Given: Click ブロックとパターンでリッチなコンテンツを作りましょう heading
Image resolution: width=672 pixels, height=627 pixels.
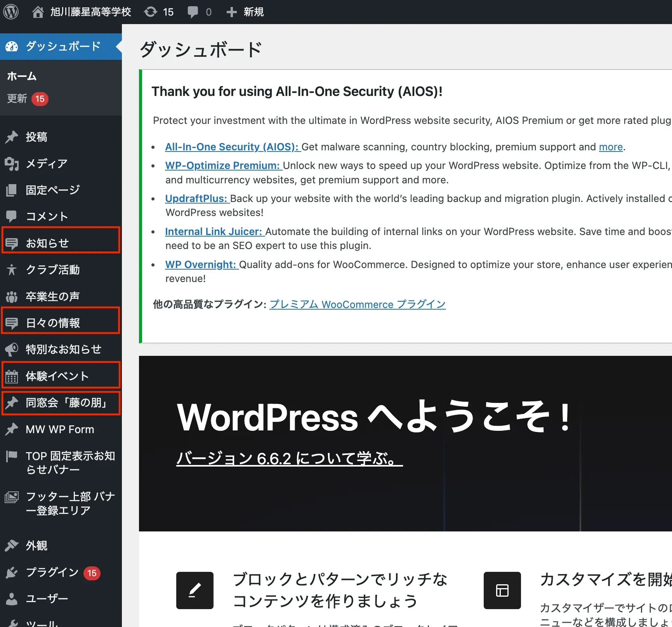Looking at the screenshot, I should click(x=340, y=590).
